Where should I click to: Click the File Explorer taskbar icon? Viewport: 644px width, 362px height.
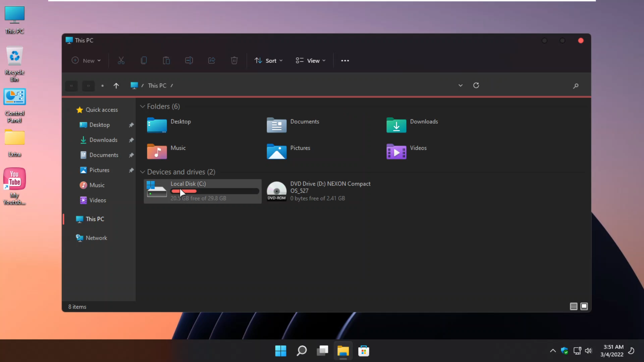tap(343, 351)
